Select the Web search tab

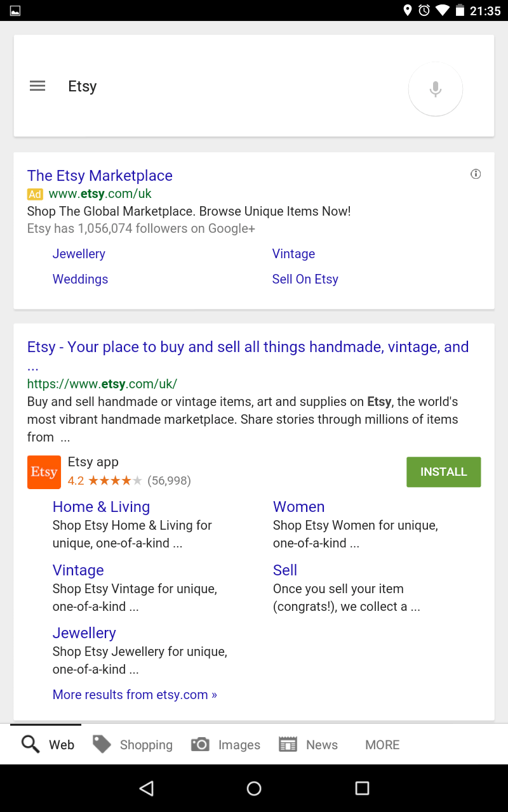48,745
